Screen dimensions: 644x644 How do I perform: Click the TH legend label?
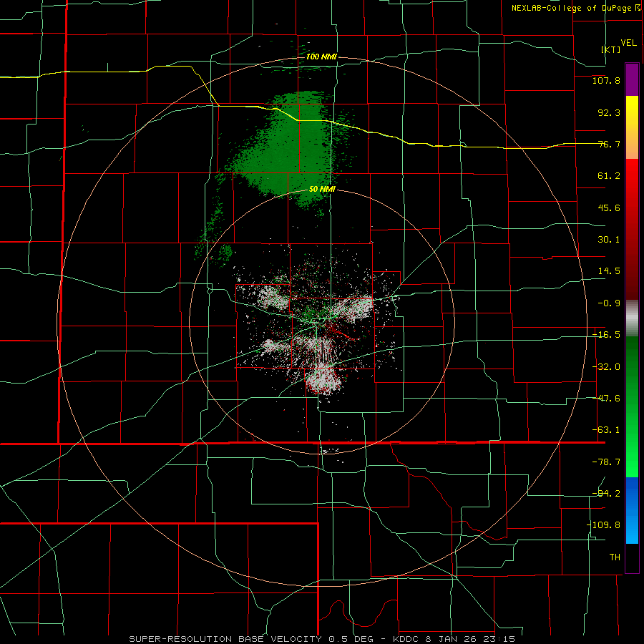click(x=615, y=557)
